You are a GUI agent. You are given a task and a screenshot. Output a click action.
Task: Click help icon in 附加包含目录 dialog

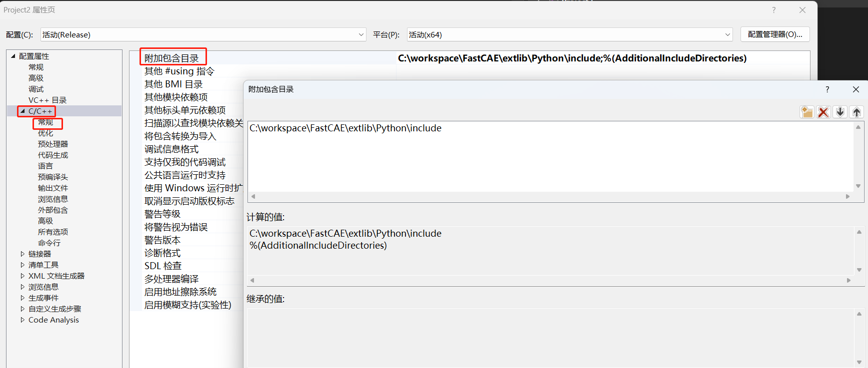[x=827, y=89]
